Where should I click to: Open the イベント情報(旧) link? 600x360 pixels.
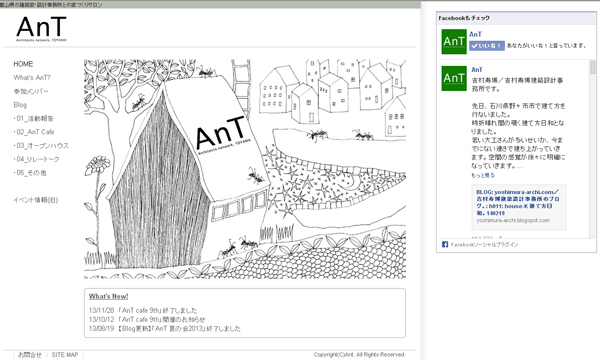36,200
